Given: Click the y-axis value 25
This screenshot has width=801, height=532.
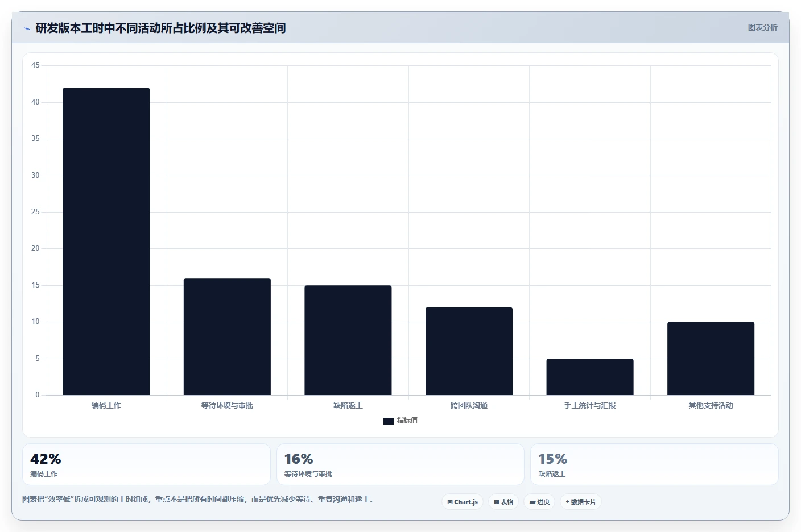Looking at the screenshot, I should (x=35, y=212).
